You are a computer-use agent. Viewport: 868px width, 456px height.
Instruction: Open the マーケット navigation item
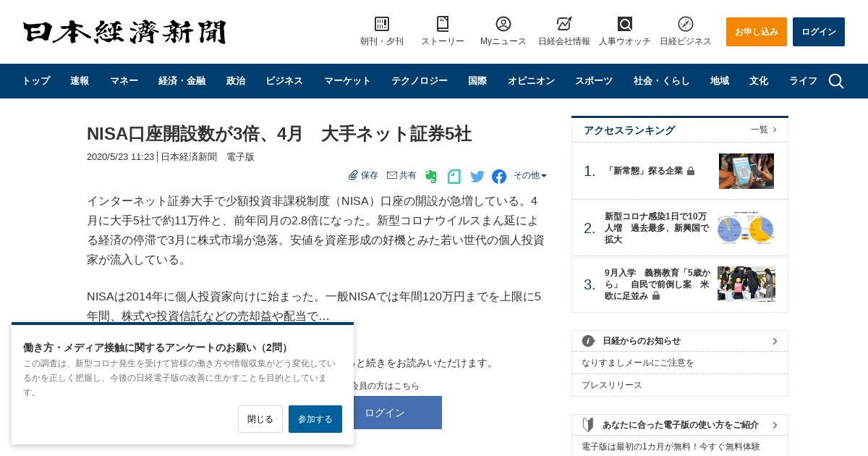click(347, 81)
